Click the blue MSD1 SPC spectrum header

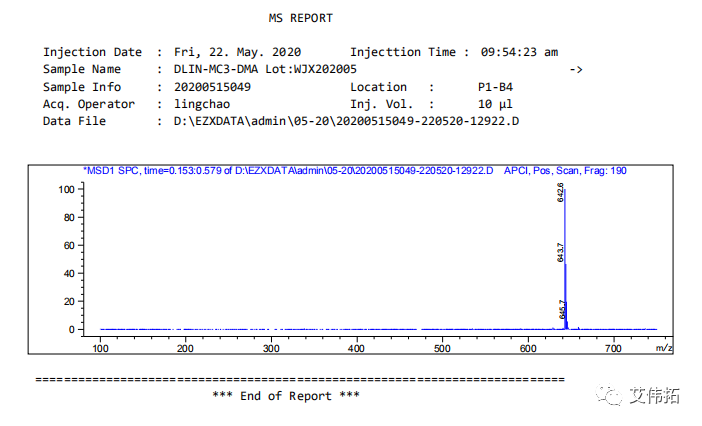pyautogui.click(x=354, y=171)
